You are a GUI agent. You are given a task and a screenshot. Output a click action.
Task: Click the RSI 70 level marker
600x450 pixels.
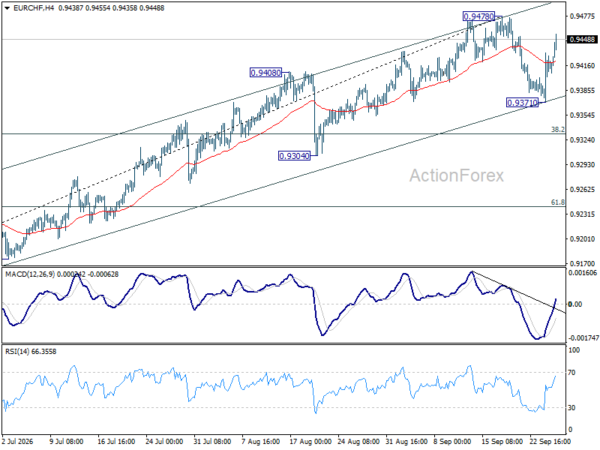pyautogui.click(x=572, y=372)
